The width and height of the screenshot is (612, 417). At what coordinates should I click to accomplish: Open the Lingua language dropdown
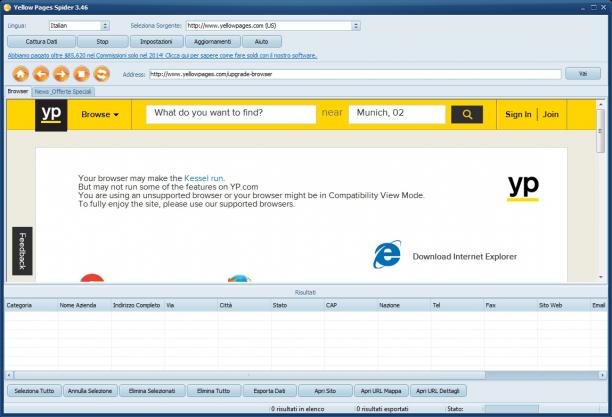tap(105, 26)
